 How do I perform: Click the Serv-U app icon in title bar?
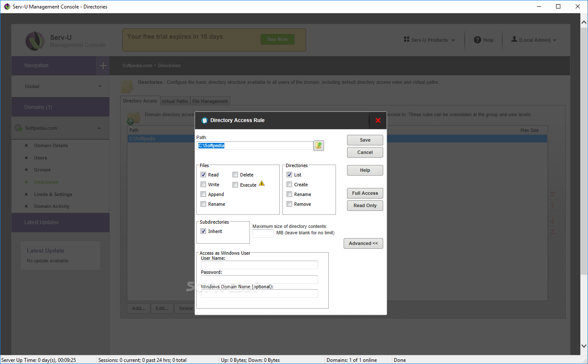pyautogui.click(x=7, y=6)
